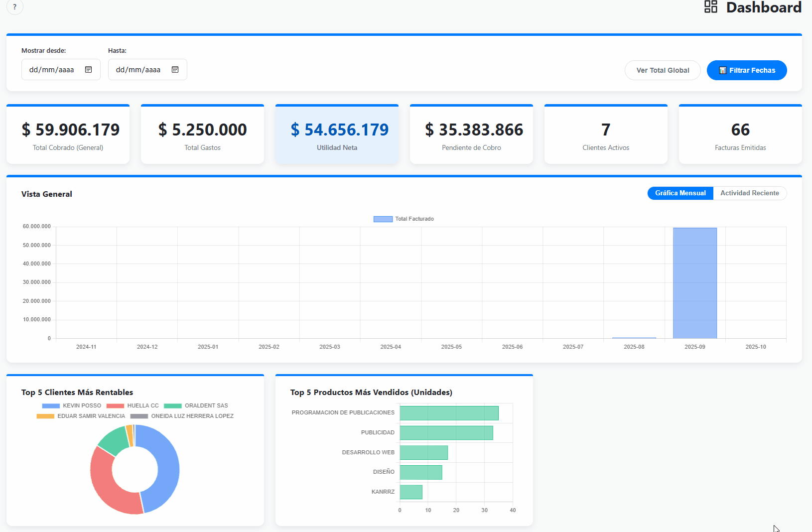Click the ORALDENT SAS green legend swatch
The height and width of the screenshot is (532, 812).
click(x=173, y=405)
